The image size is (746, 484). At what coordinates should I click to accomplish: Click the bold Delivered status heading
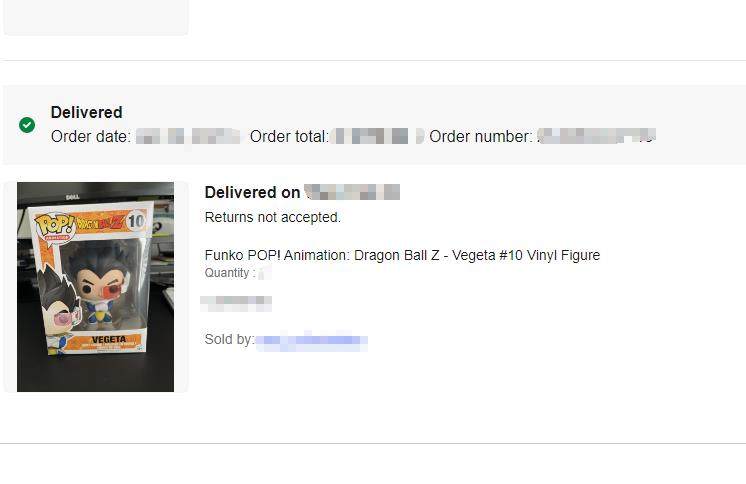[x=87, y=112]
